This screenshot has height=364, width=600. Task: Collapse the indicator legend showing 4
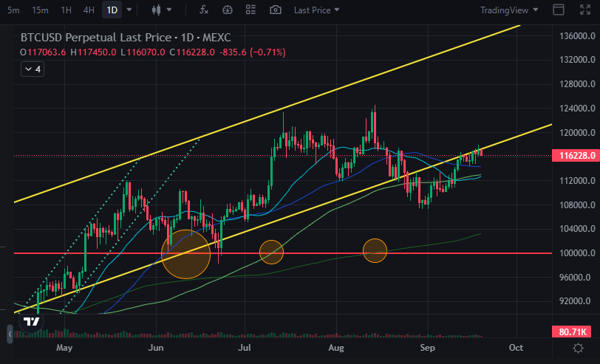[x=33, y=69]
